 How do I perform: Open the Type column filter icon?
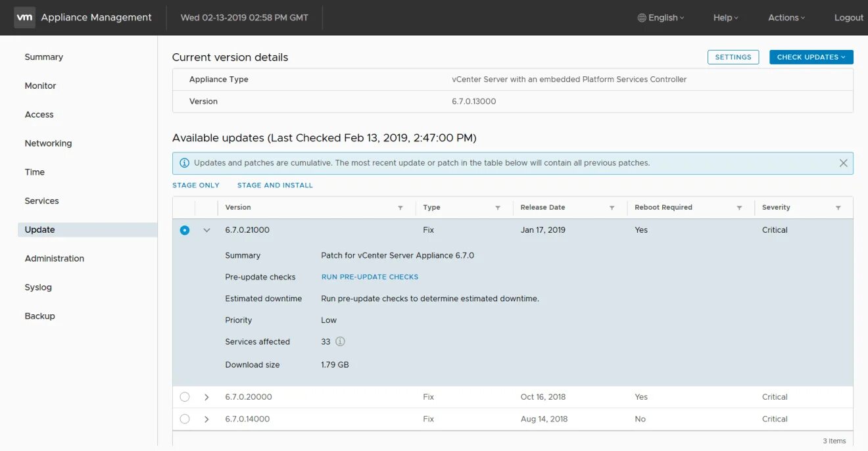tap(498, 208)
